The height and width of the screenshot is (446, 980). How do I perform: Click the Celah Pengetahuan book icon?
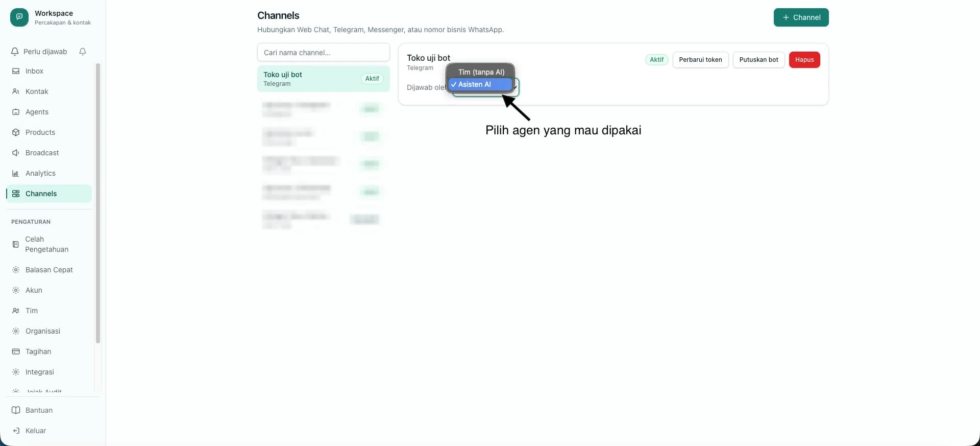click(16, 244)
